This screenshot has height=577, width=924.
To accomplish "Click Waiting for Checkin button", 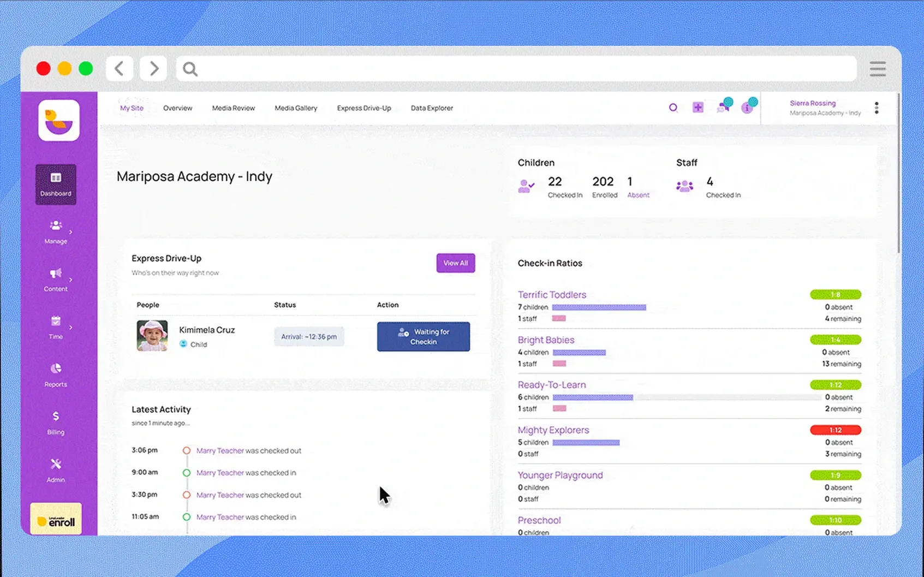I will point(424,336).
